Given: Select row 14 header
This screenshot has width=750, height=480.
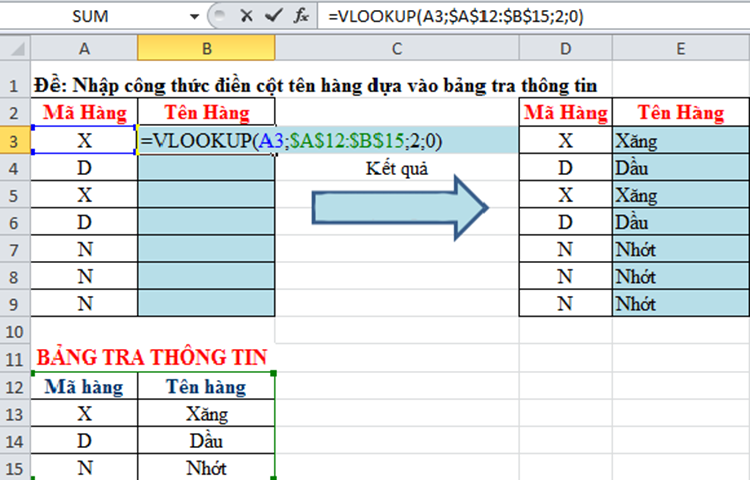Looking at the screenshot, I should pos(14,441).
